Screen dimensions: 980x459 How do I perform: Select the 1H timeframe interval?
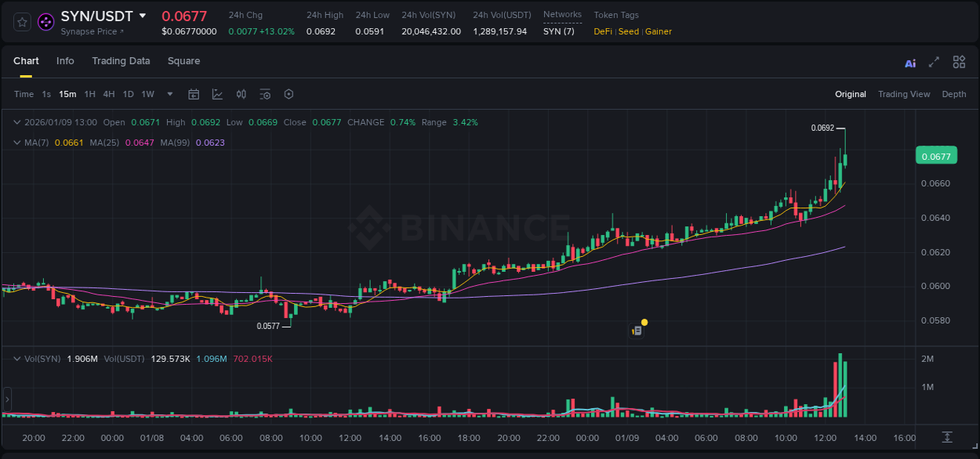(x=90, y=94)
